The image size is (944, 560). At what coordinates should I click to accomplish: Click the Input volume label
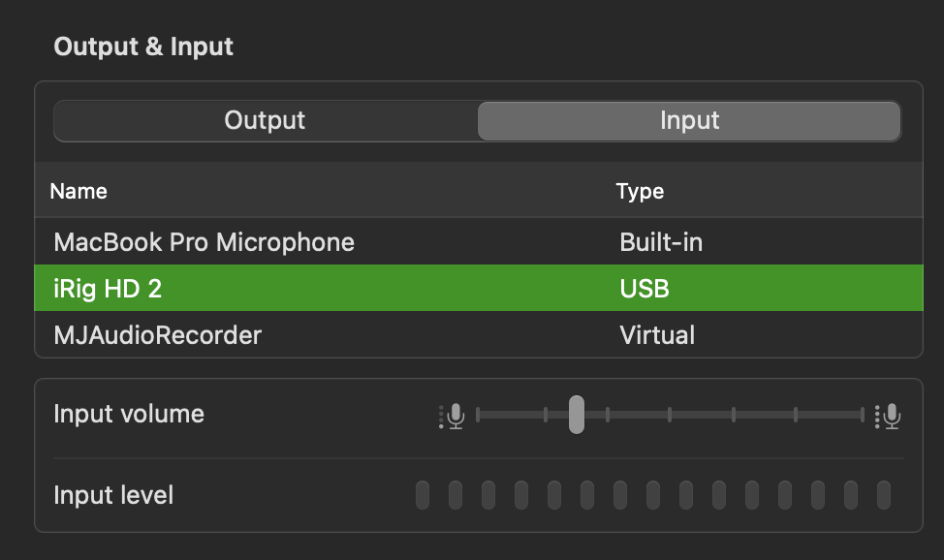click(x=129, y=415)
